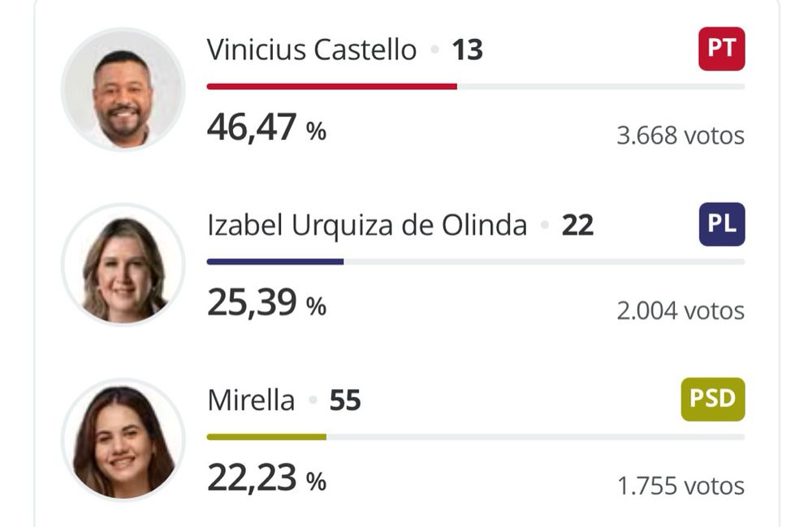812x527 pixels.
Task: Select the Vinicius Castello name link
Action: (312, 50)
